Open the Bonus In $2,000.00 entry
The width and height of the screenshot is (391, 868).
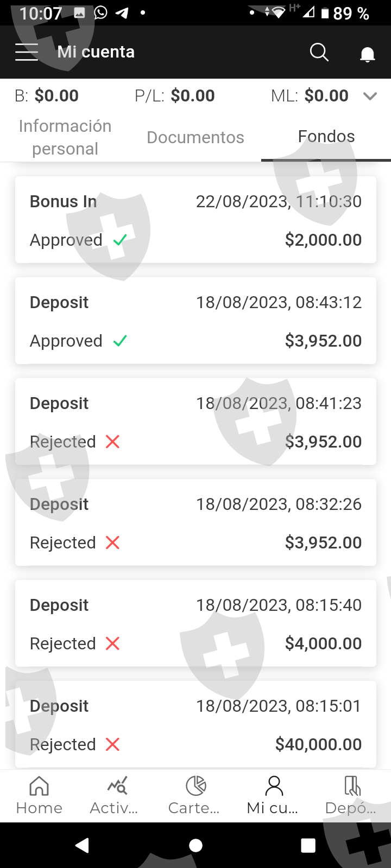pyautogui.click(x=195, y=220)
